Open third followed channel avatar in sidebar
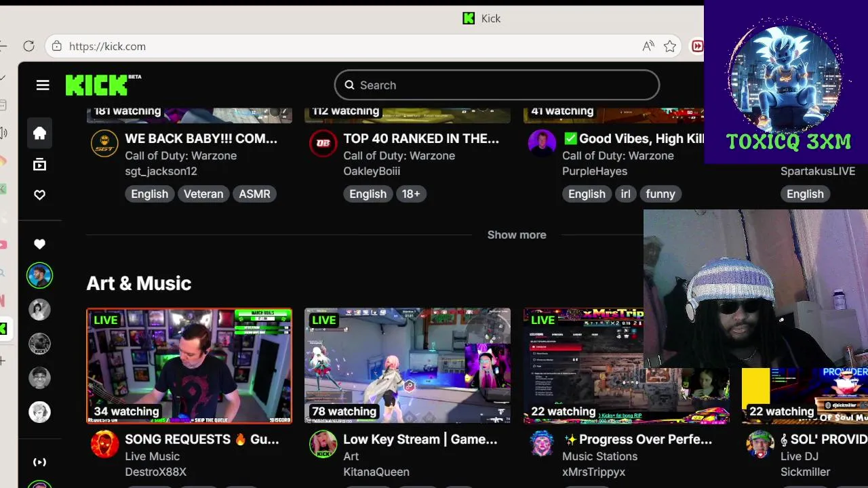 (39, 344)
